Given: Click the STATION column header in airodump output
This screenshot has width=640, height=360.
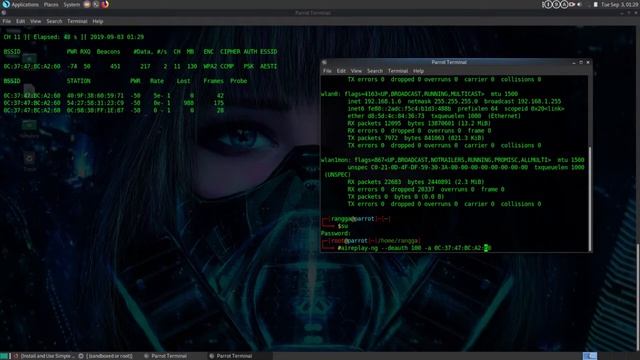Looking at the screenshot, I should (78, 81).
